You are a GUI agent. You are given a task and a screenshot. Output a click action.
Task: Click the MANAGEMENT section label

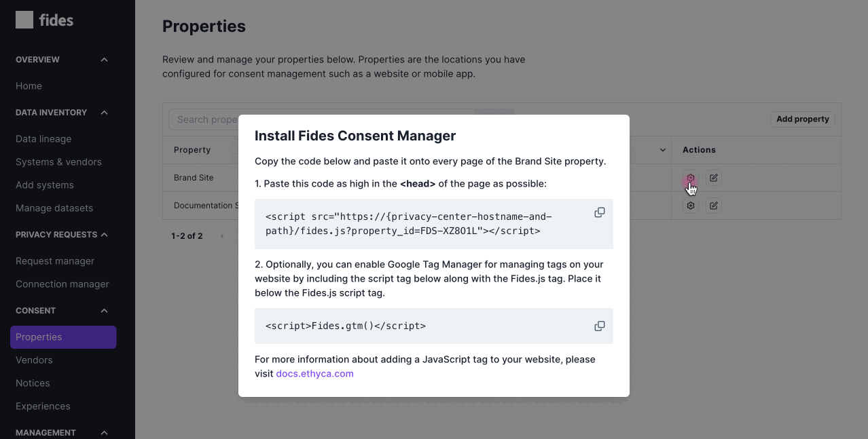tap(46, 433)
